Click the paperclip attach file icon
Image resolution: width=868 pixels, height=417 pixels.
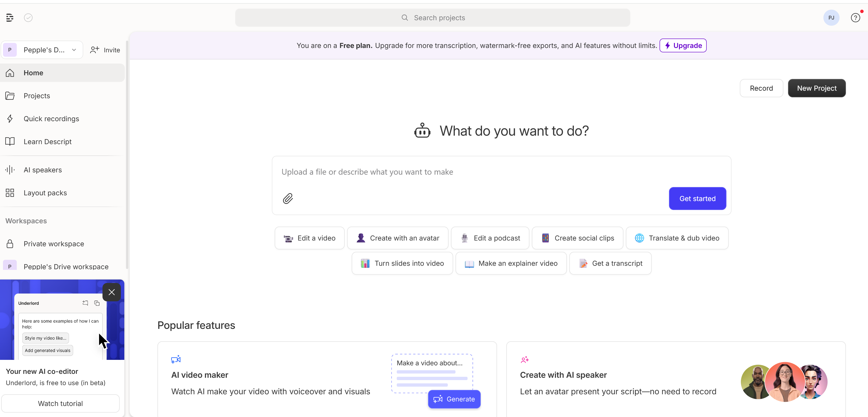click(288, 199)
